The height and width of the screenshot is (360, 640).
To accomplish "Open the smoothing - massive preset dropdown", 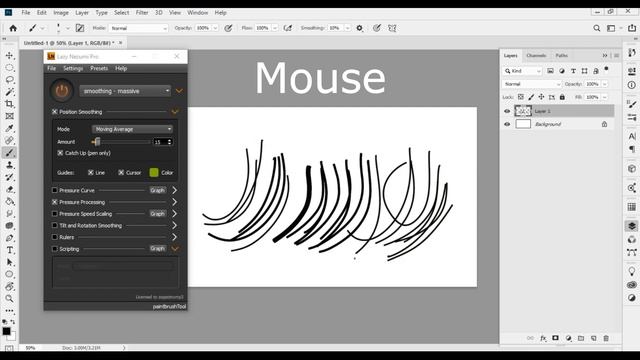I will coord(125,91).
